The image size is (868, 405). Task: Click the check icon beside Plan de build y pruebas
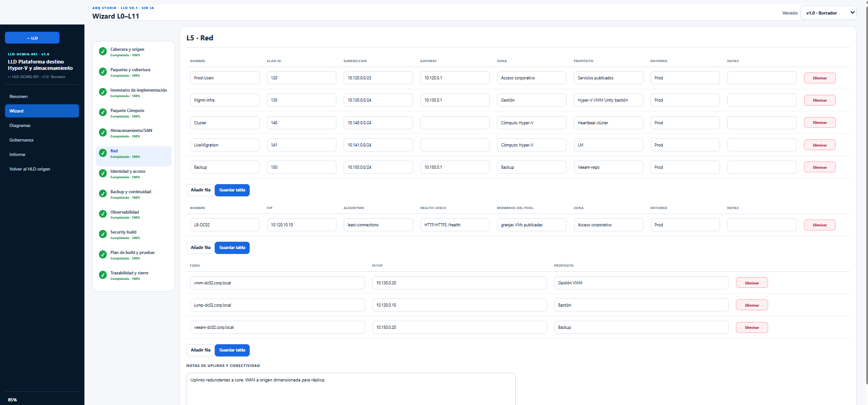pyautogui.click(x=103, y=254)
